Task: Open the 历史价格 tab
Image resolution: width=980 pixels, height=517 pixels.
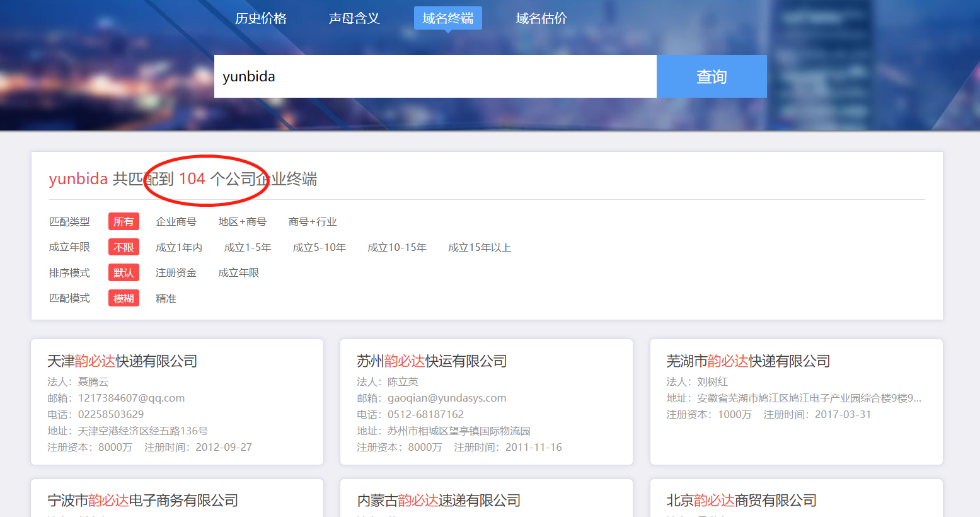Action: [x=260, y=18]
